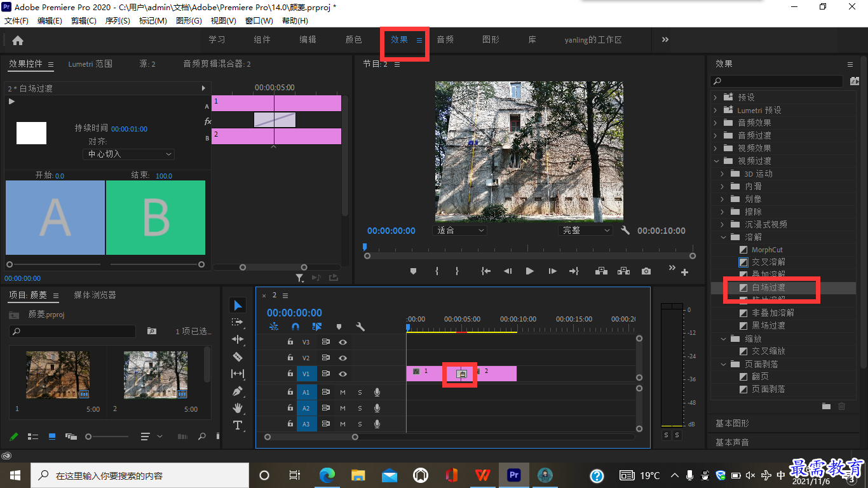Click the white transition color swatch

click(x=31, y=133)
